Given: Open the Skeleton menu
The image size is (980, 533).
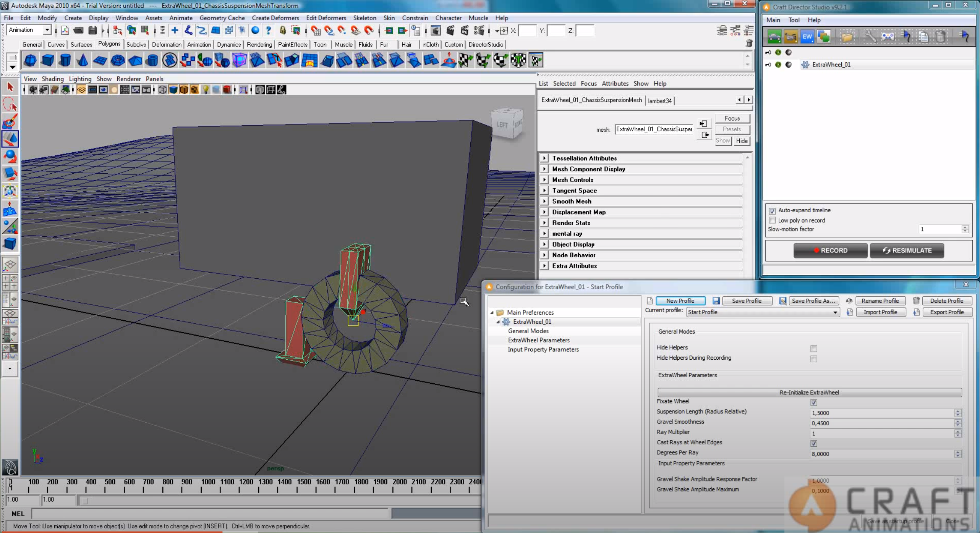Looking at the screenshot, I should tap(364, 18).
